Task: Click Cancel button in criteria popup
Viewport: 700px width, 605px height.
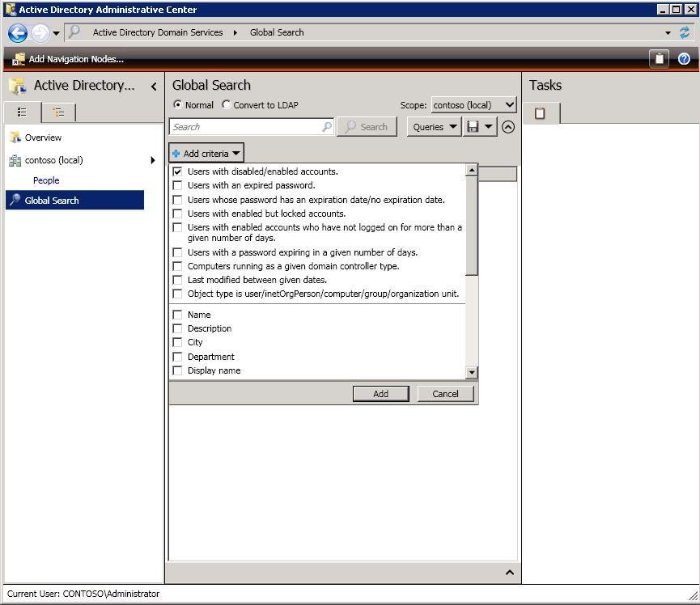Action: click(445, 394)
